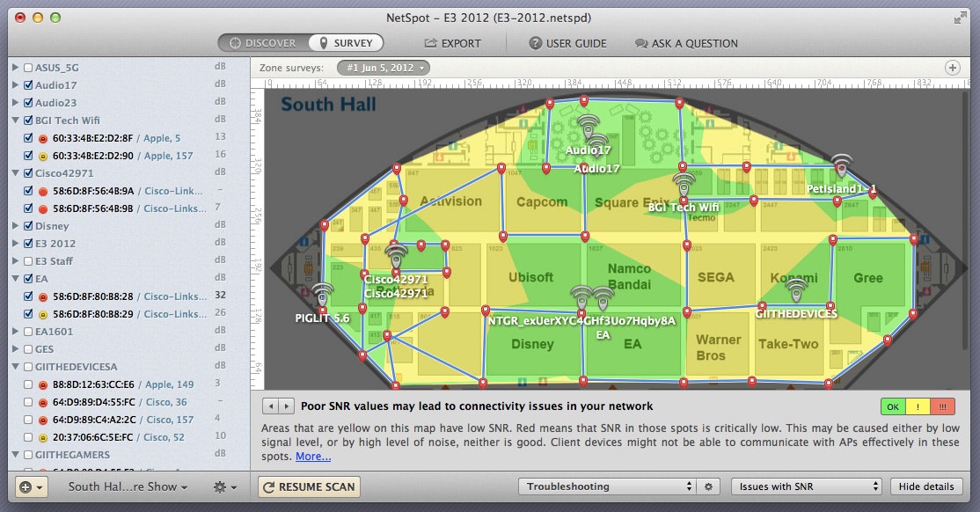Click the survey point marker above Audio17

(584, 100)
